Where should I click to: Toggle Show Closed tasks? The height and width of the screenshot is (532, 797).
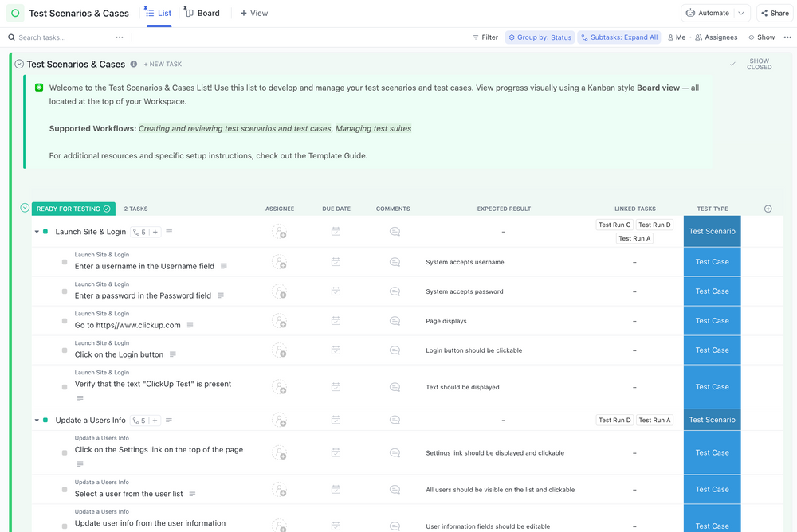pos(758,64)
